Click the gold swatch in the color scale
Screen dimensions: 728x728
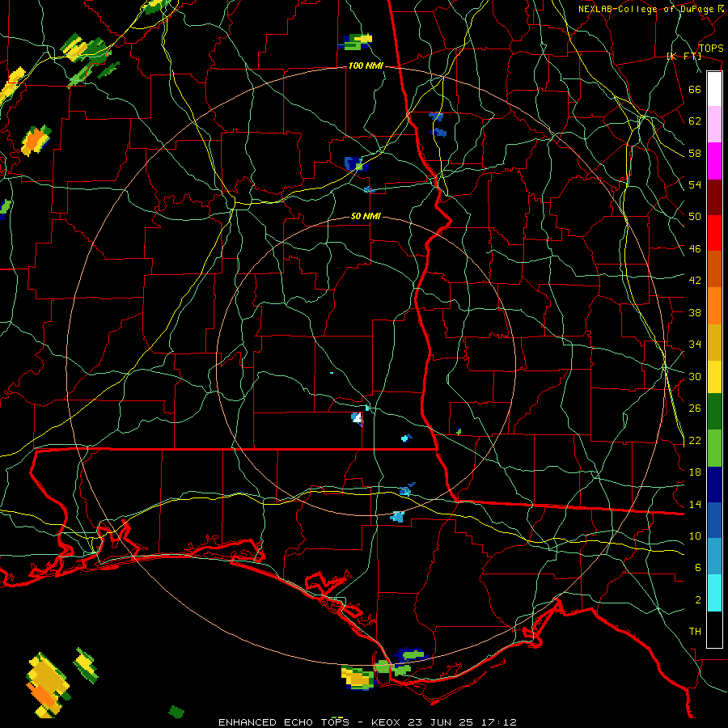pyautogui.click(x=714, y=342)
